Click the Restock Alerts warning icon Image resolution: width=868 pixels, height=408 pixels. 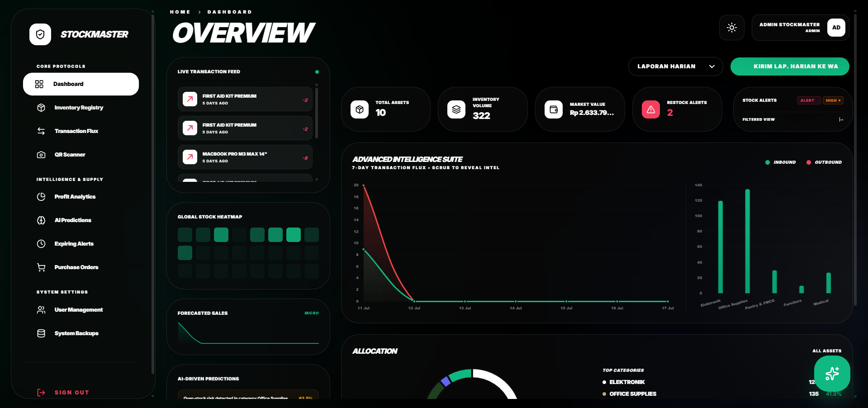[x=650, y=109]
